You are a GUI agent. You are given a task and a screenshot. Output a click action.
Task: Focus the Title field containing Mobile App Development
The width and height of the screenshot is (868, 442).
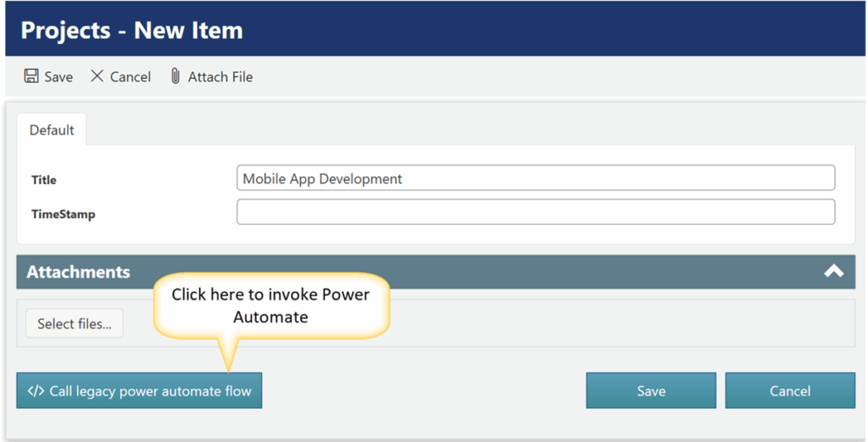tap(535, 178)
